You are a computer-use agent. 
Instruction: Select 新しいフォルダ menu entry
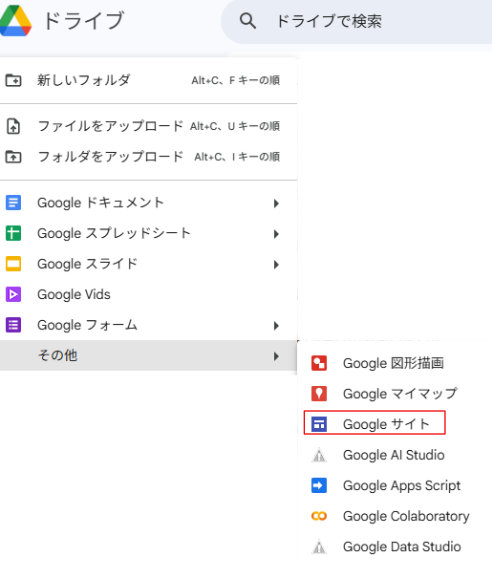tap(148, 80)
